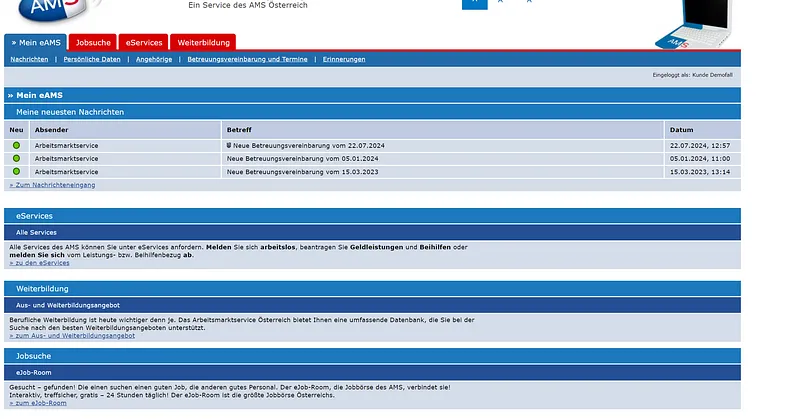Open Persönliche Daten in the submenu

click(x=92, y=59)
